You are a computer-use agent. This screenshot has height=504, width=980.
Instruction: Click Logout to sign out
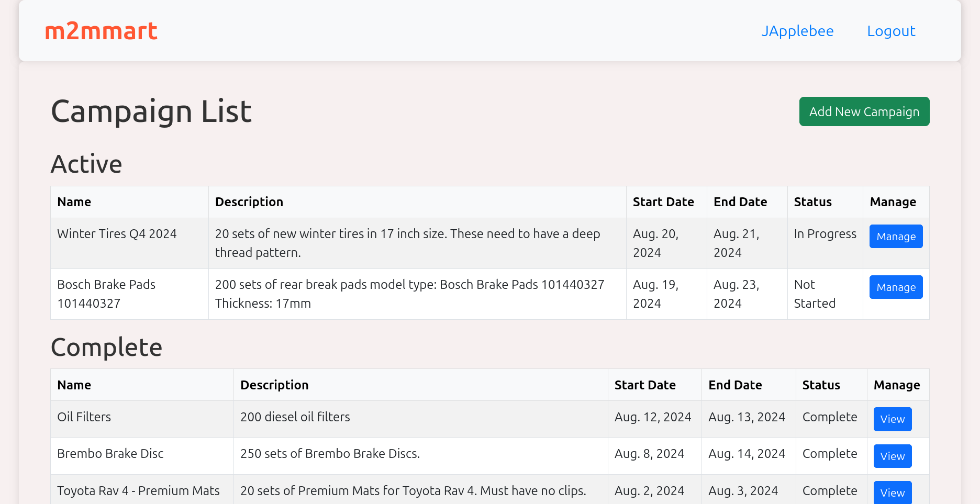891,31
